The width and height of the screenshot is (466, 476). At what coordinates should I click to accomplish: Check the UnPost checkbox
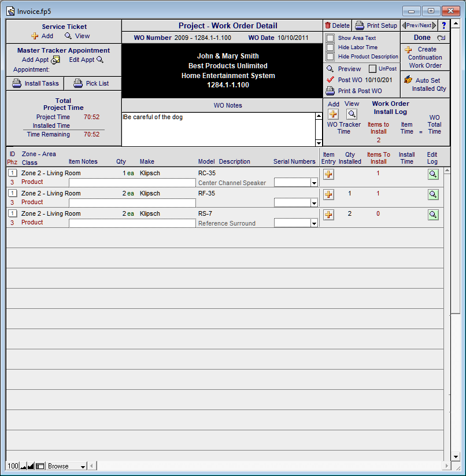pos(372,69)
